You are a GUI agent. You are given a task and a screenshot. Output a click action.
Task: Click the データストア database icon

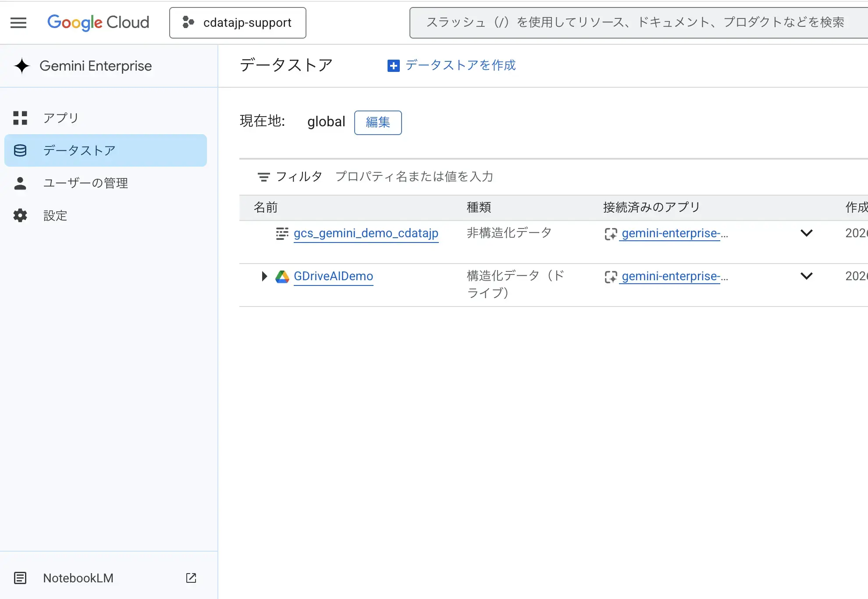pyautogui.click(x=20, y=150)
